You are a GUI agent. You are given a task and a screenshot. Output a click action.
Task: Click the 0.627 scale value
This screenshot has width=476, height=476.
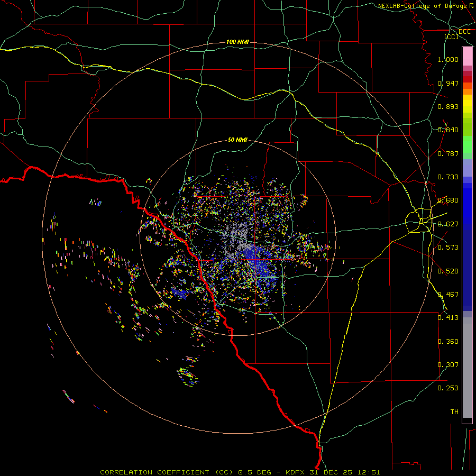[x=448, y=224]
